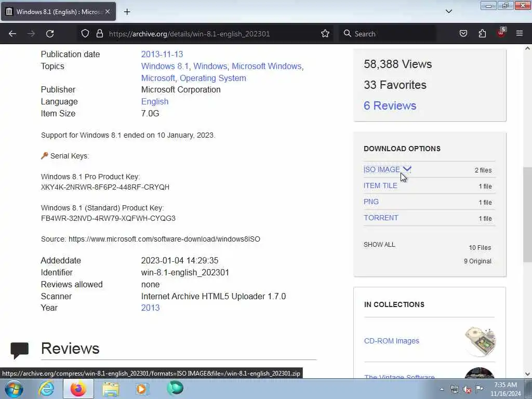The image size is (532, 399).
Task: Open a new browser tab
Action: [127, 12]
